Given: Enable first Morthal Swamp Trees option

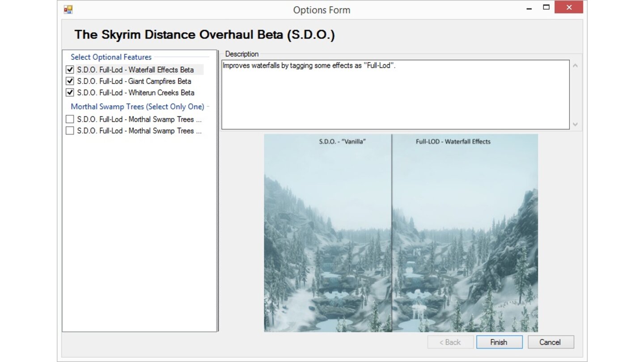Looking at the screenshot, I should (70, 119).
